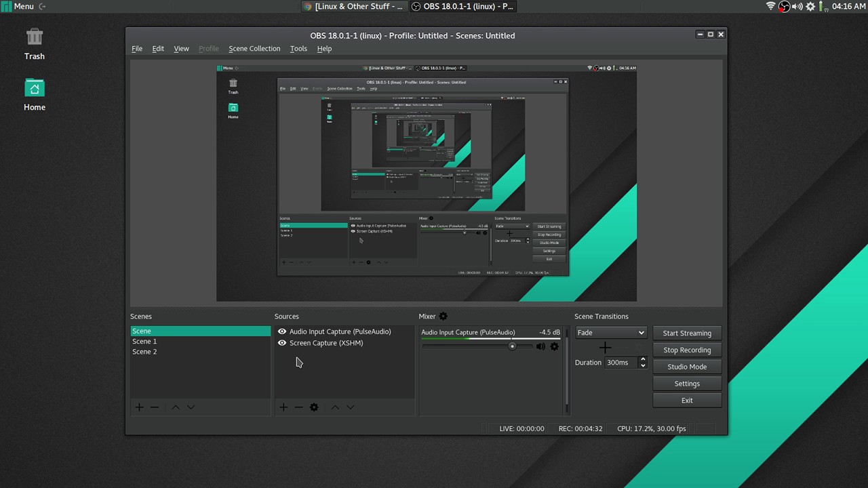Remove the selected scene using the minus icon
The width and height of the screenshot is (868, 488).
[154, 407]
